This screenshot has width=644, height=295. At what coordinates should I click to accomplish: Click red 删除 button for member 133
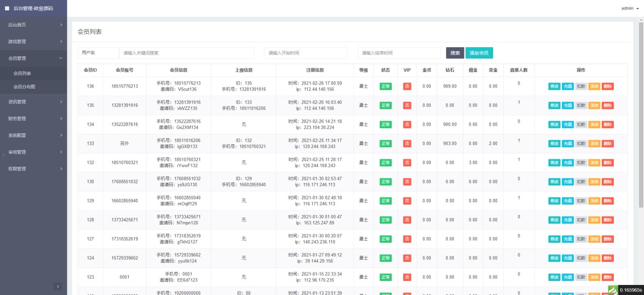[608, 143]
